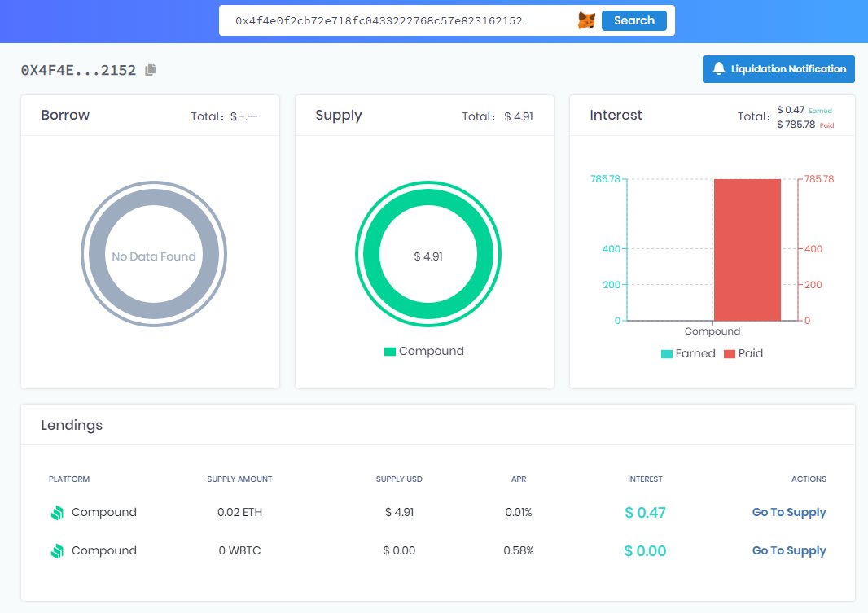Click the SUPPLY USD column header

tap(399, 479)
